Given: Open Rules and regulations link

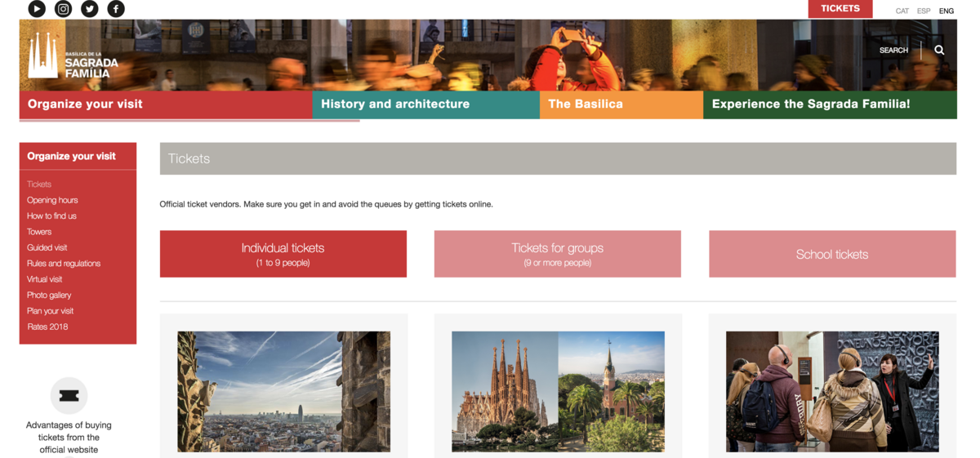Looking at the screenshot, I should 64,264.
